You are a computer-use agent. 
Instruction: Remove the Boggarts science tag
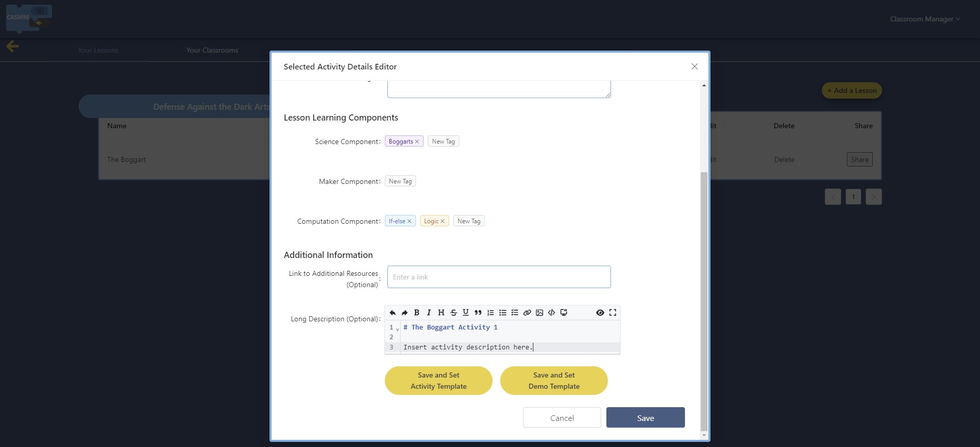(417, 142)
